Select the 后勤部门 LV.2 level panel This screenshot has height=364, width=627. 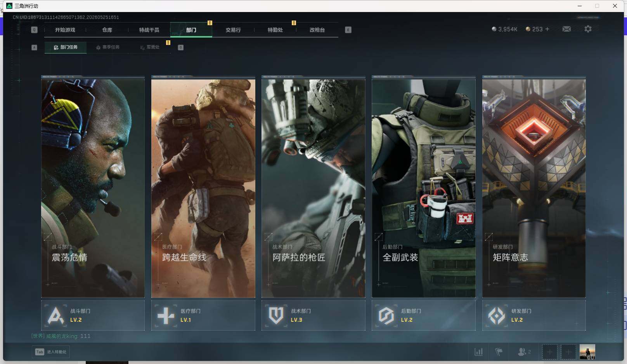[x=424, y=316]
